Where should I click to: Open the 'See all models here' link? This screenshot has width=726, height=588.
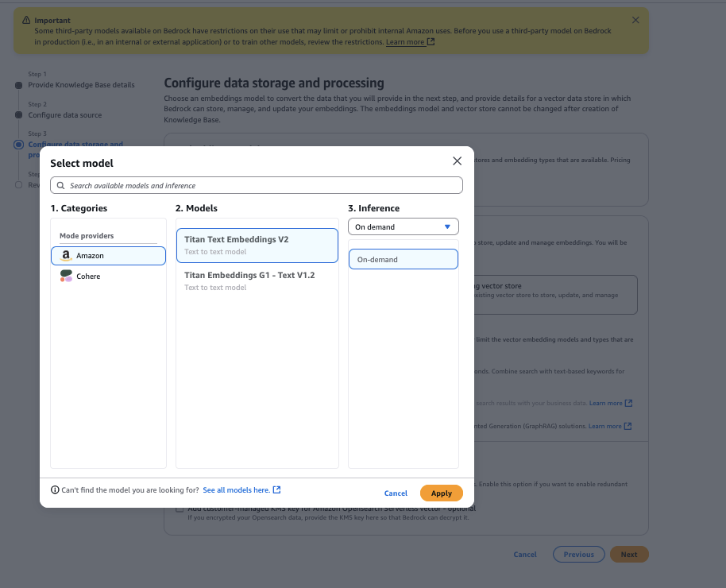[x=236, y=490]
